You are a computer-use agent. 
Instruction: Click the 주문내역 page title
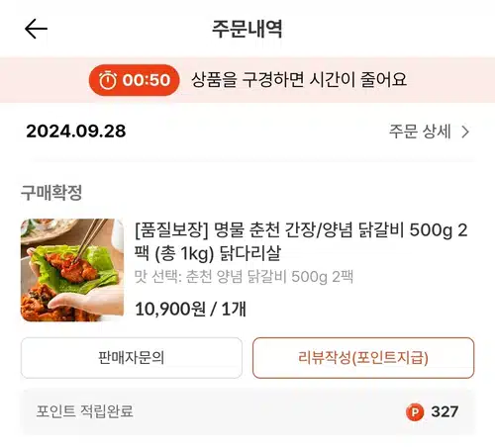(247, 29)
